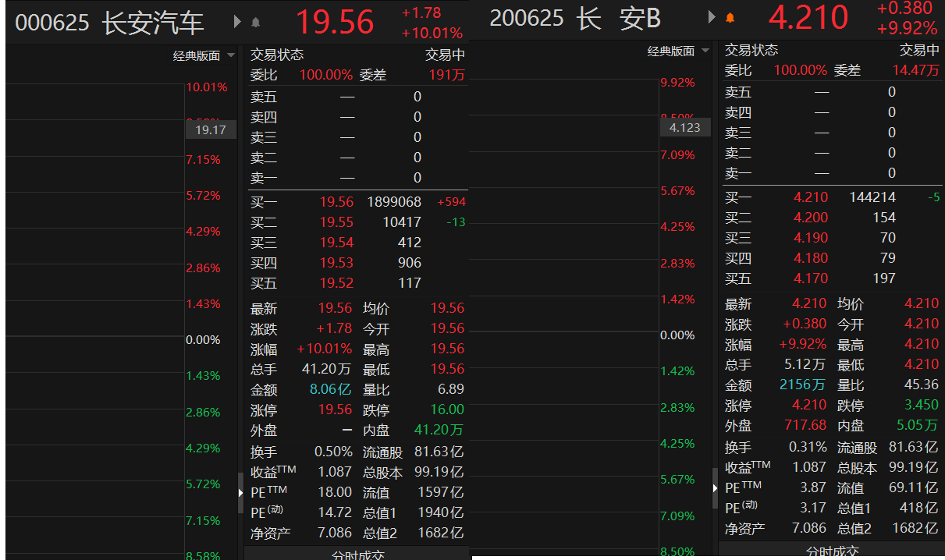
Task: Open the 分时成交 tab under 长安B panel
Action: 833,551
